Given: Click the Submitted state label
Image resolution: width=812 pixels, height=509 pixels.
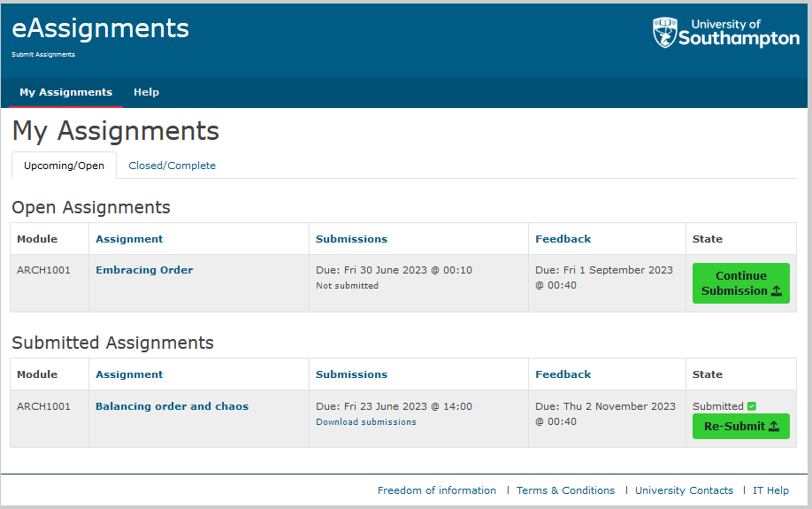Looking at the screenshot, I should point(717,406).
